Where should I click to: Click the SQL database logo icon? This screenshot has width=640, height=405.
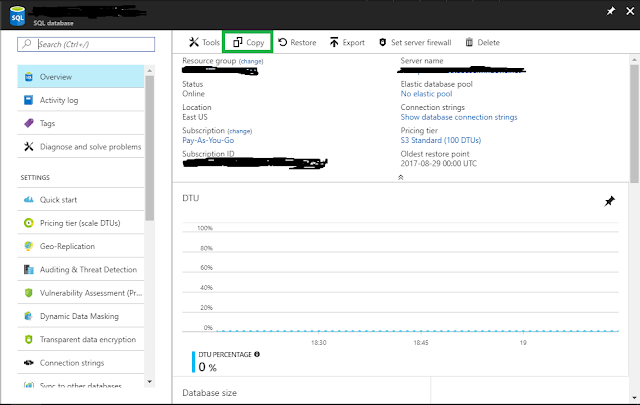(x=18, y=16)
